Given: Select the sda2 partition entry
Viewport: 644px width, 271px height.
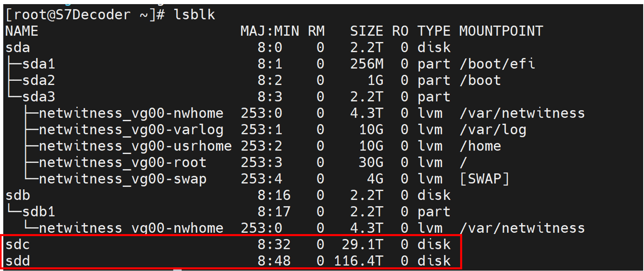Looking at the screenshot, I should (x=38, y=81).
